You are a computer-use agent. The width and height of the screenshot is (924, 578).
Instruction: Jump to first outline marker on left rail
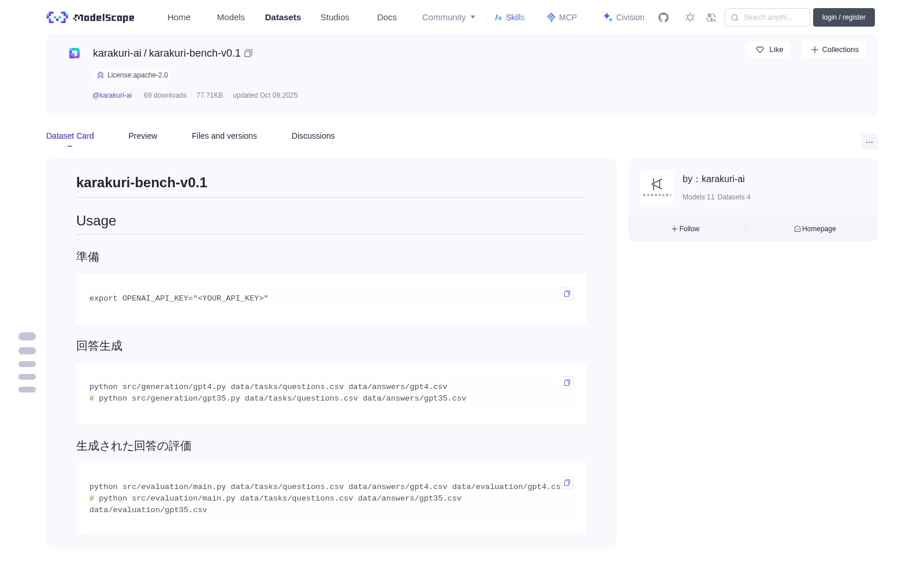tap(27, 336)
